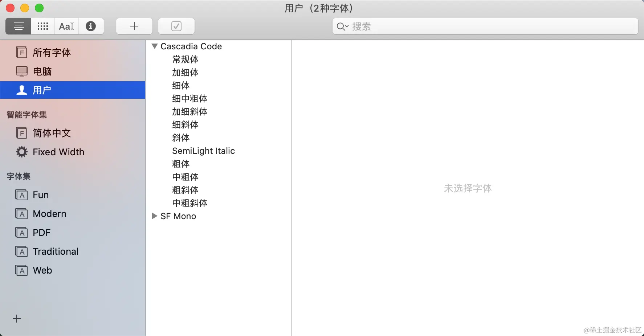Open the Traditional font collection

click(73, 251)
